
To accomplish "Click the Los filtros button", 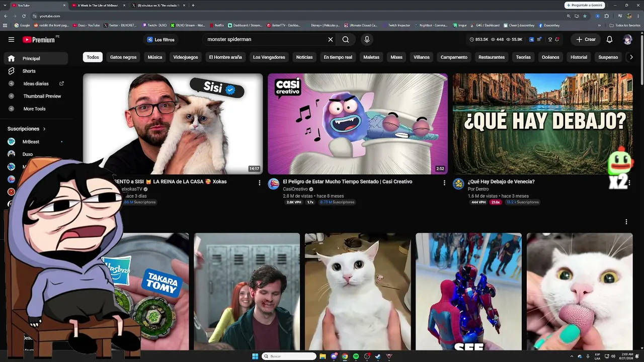I will coord(161,39).
